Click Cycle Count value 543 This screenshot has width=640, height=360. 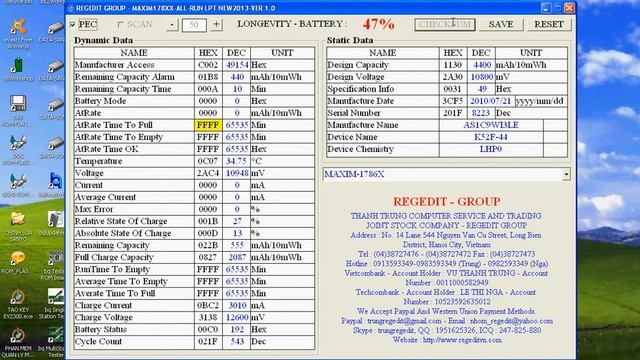pyautogui.click(x=236, y=342)
